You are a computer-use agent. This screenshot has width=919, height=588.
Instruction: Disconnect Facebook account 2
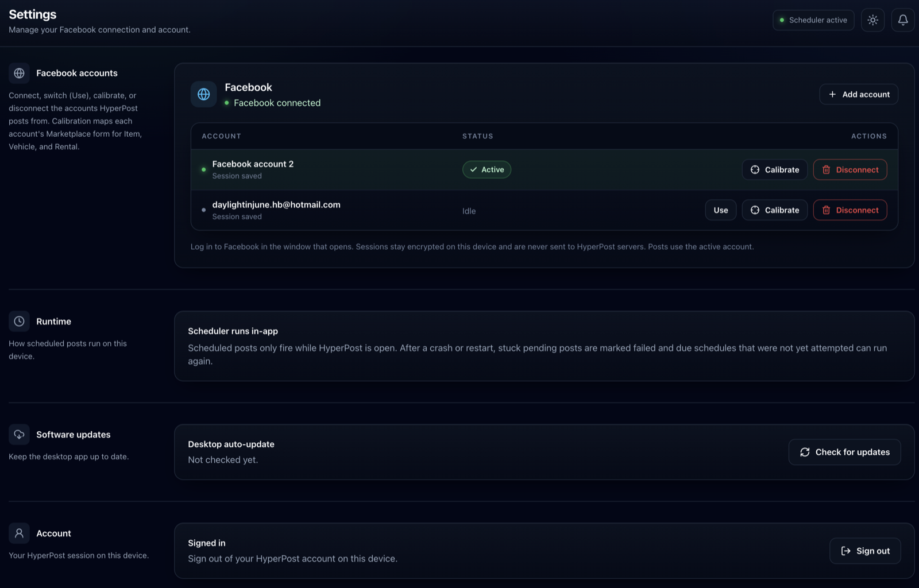(x=850, y=169)
